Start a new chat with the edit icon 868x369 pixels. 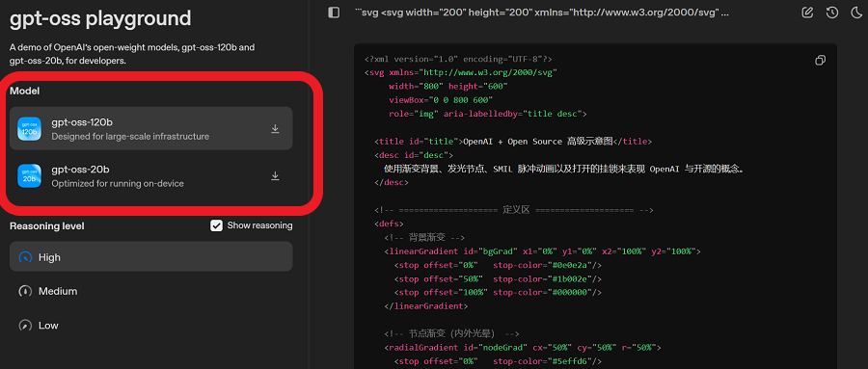coord(807,13)
